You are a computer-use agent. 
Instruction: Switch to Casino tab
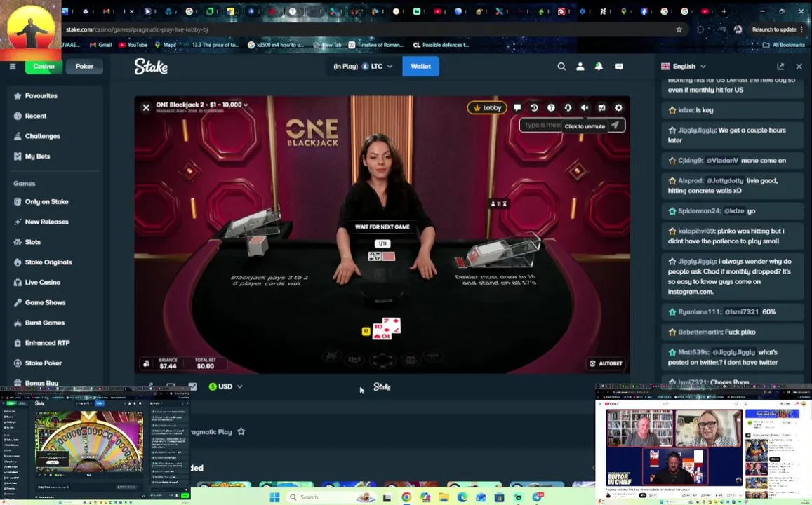tap(44, 66)
